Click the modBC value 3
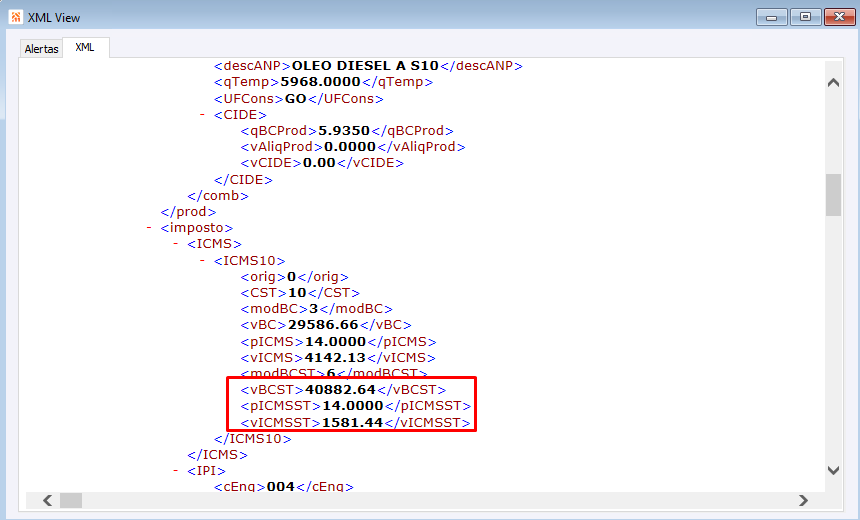The width and height of the screenshot is (860, 520). [313, 309]
